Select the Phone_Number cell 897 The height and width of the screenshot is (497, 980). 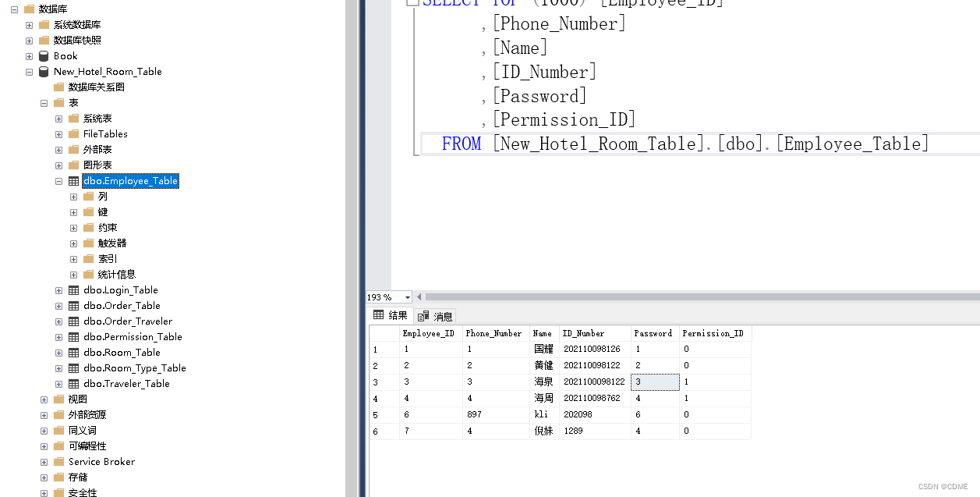click(496, 415)
